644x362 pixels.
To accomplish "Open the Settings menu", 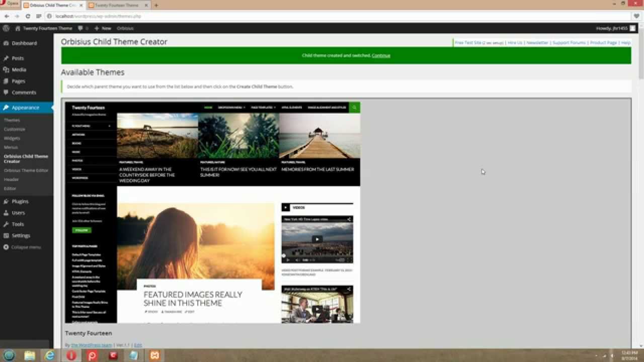I will [21, 235].
